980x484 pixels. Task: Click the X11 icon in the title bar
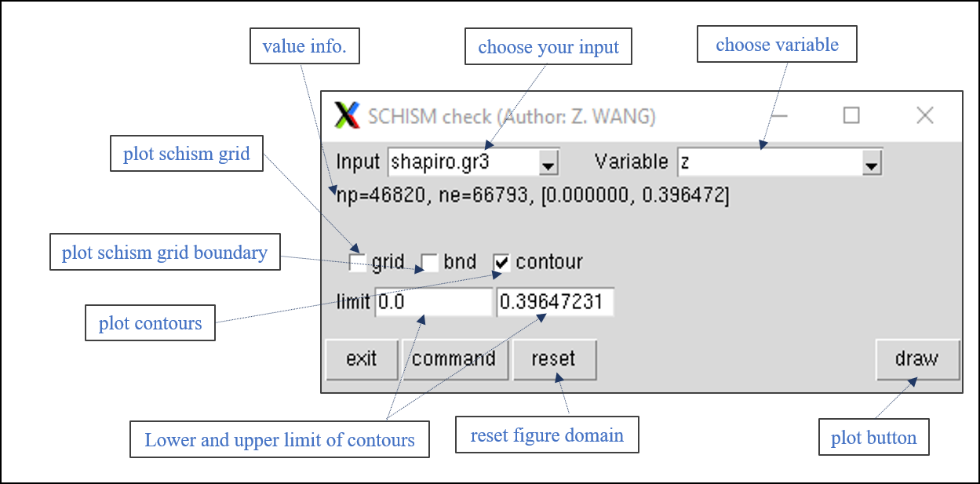[x=346, y=116]
